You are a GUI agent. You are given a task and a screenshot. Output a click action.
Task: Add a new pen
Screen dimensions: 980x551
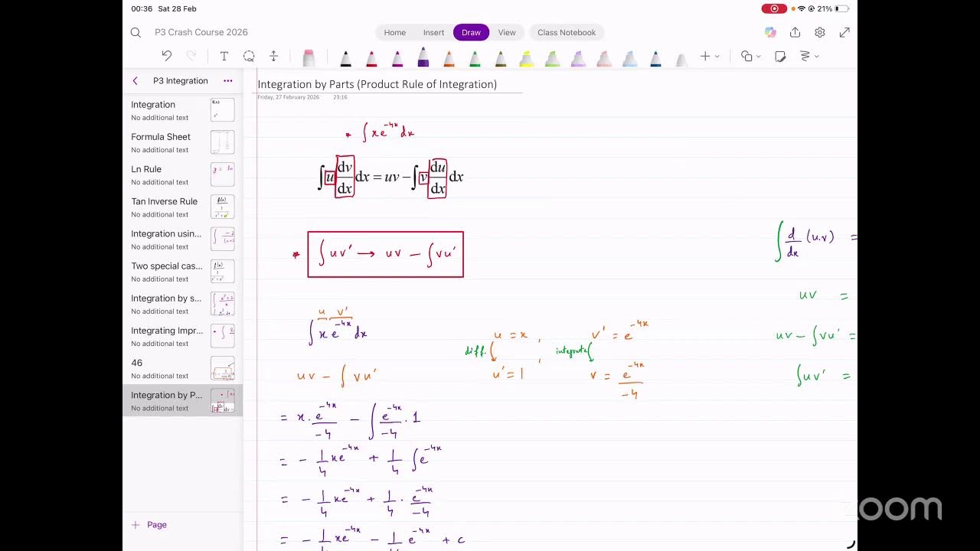pos(705,56)
